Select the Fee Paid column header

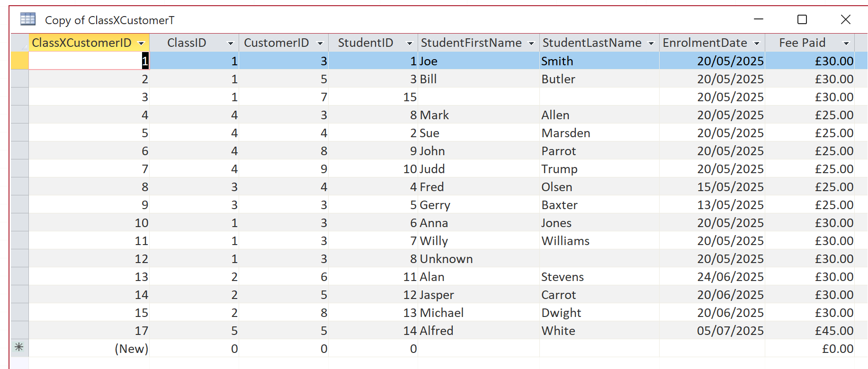tap(802, 43)
